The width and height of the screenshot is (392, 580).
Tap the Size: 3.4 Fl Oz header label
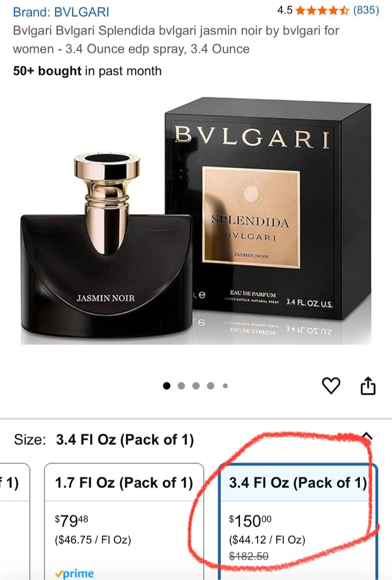[x=104, y=439]
